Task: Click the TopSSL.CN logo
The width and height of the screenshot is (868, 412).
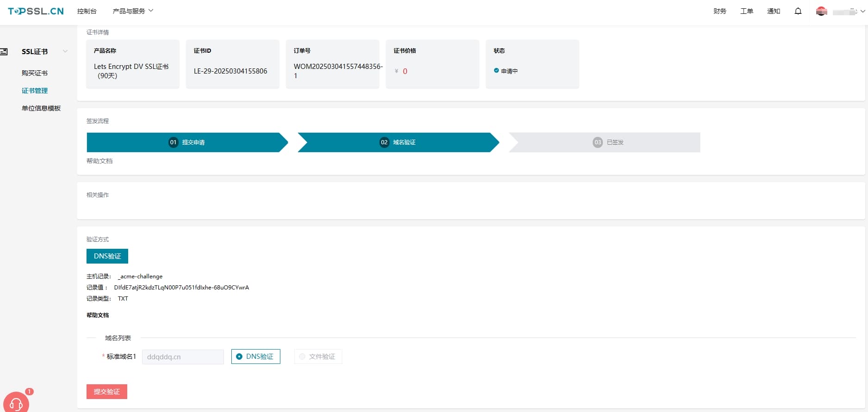Action: 36,11
